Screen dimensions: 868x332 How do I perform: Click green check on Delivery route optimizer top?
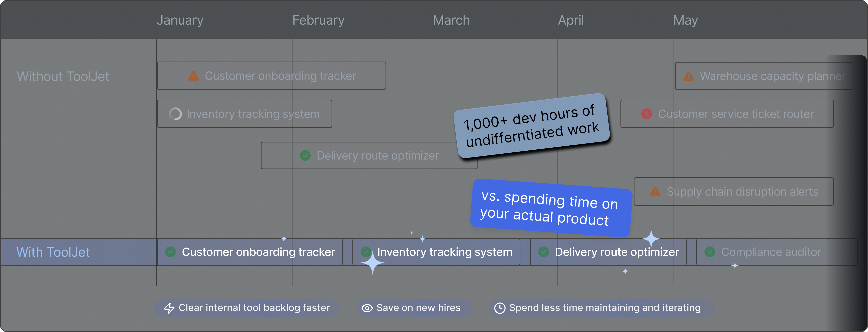305,156
